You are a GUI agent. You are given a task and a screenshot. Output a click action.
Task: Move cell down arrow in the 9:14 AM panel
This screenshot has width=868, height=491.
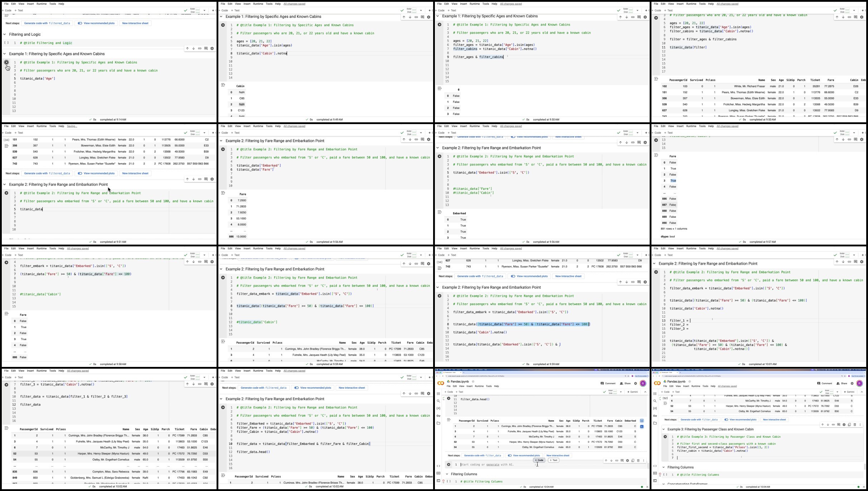(x=193, y=48)
